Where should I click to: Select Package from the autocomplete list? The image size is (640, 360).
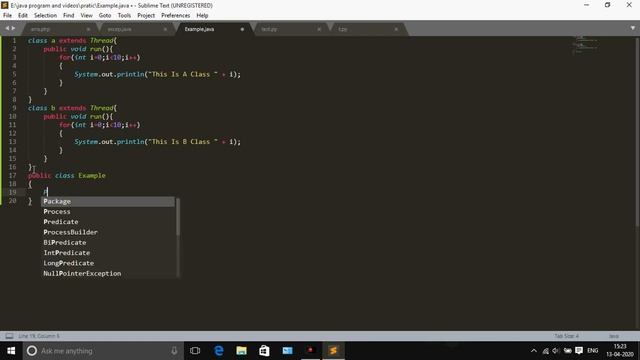(x=108, y=202)
